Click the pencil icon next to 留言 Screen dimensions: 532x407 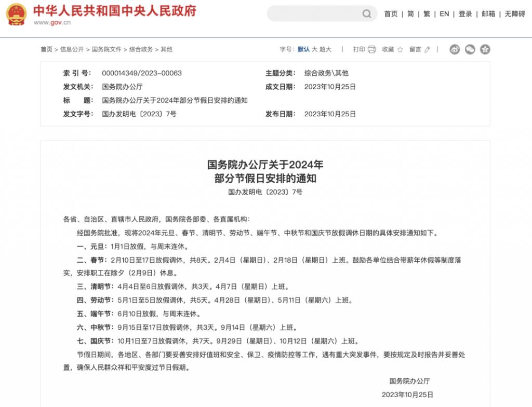point(428,49)
